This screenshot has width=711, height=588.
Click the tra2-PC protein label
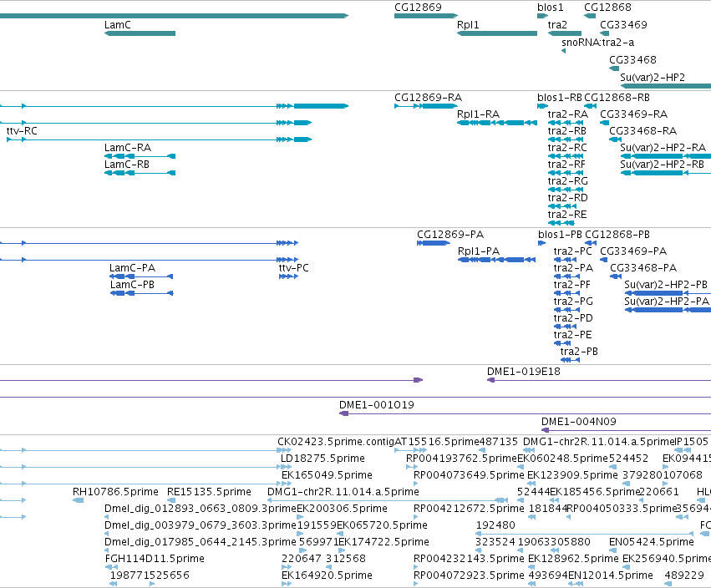coord(572,251)
